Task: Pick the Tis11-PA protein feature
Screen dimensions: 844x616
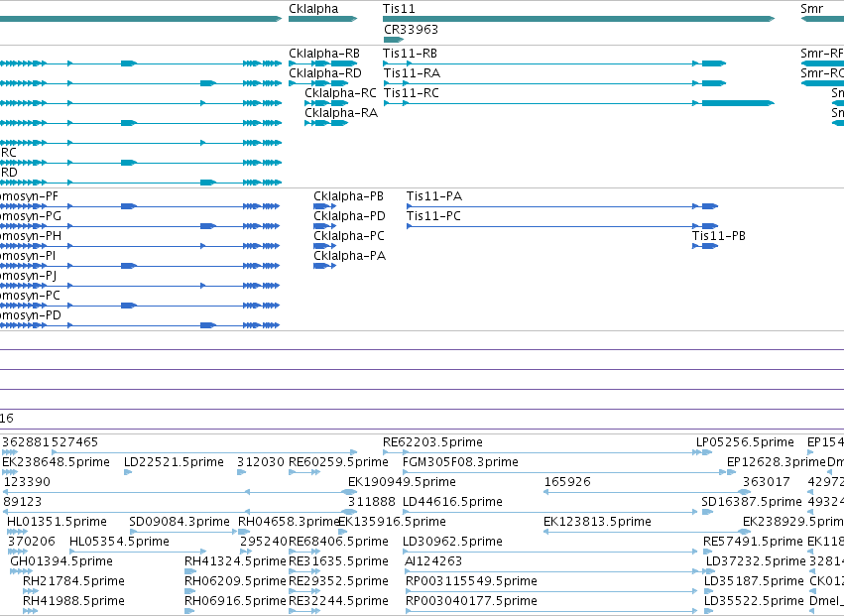Action: click(562, 206)
